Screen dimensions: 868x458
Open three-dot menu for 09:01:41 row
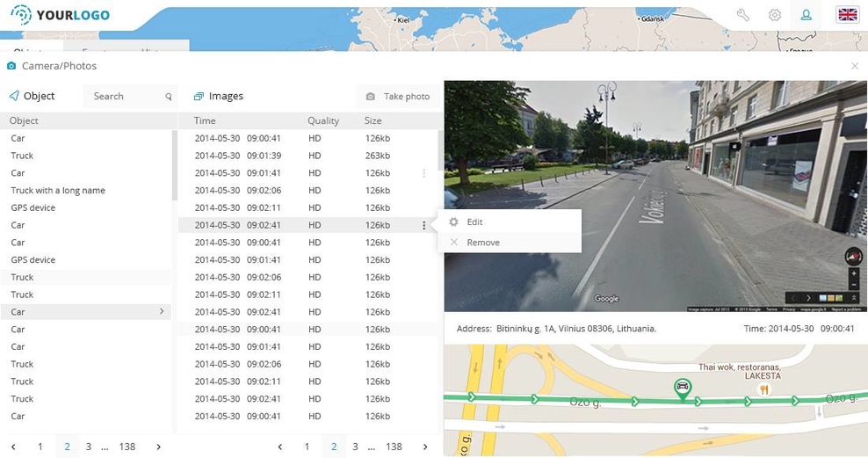click(424, 173)
